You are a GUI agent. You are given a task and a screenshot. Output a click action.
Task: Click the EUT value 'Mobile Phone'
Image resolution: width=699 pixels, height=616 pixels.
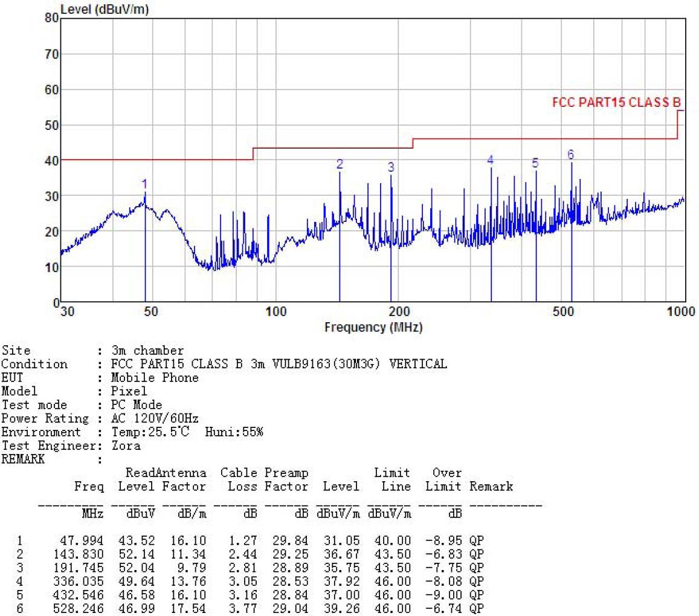tap(155, 378)
